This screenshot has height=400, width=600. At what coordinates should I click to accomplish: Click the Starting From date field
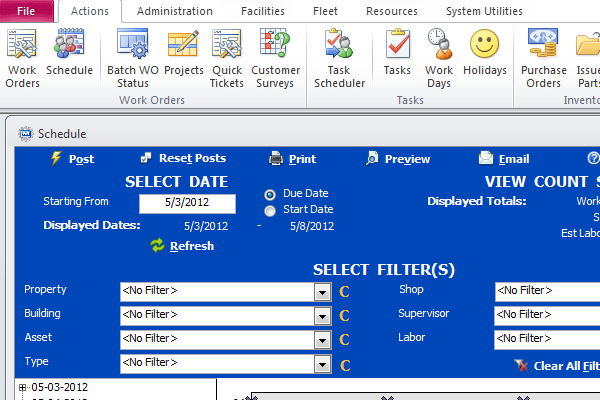pyautogui.click(x=186, y=204)
